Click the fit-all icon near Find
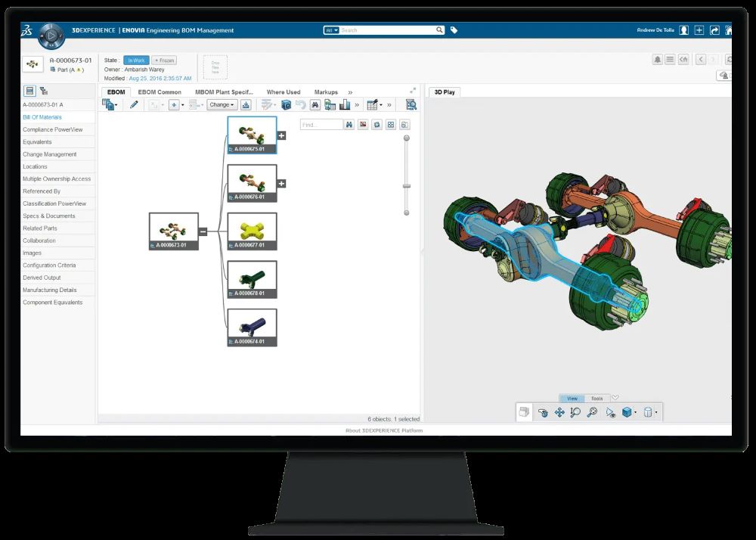This screenshot has height=540, width=756. (391, 125)
